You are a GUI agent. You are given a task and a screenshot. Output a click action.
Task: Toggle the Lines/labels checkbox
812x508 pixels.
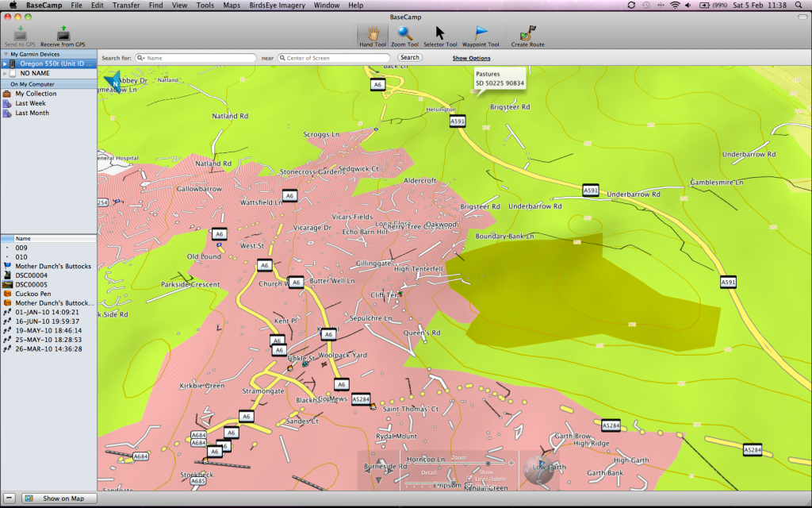(x=469, y=479)
